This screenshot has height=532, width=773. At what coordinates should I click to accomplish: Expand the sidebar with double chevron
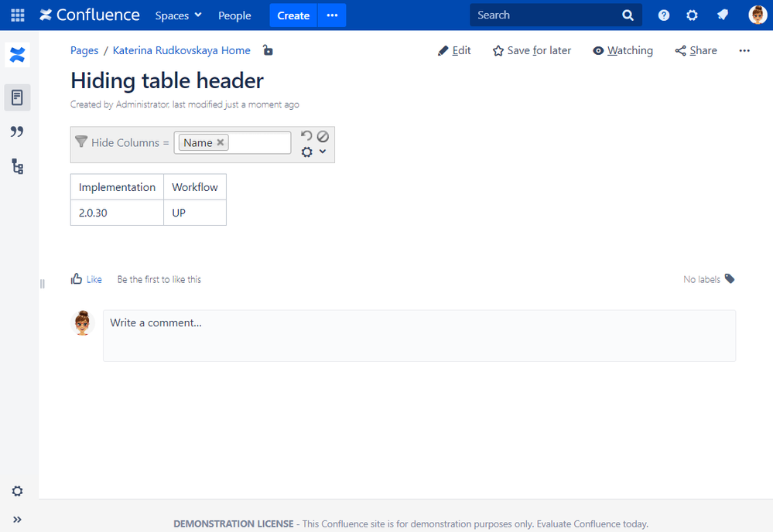tap(17, 519)
